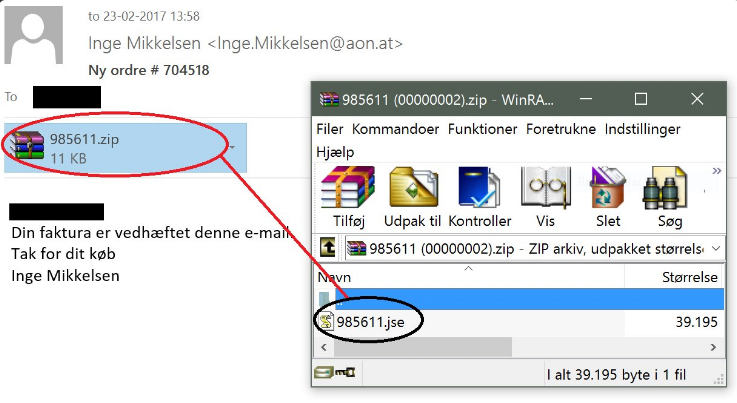
Task: Expand toolbar overflow chevrons
Action: point(716,171)
